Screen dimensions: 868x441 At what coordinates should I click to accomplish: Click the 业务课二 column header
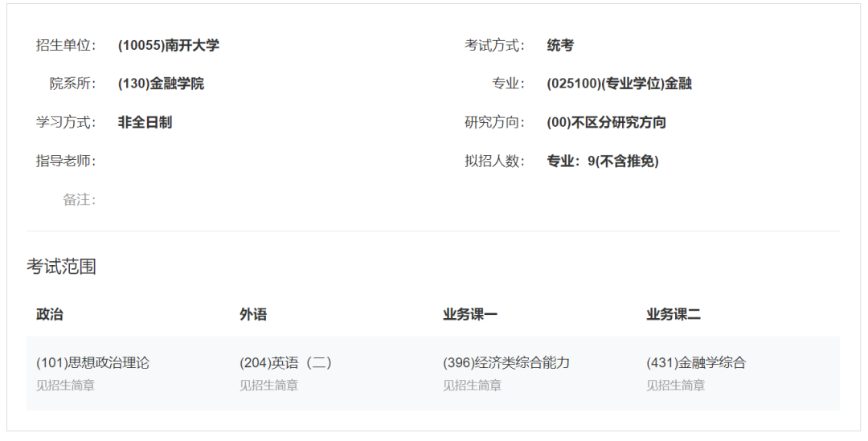click(674, 314)
